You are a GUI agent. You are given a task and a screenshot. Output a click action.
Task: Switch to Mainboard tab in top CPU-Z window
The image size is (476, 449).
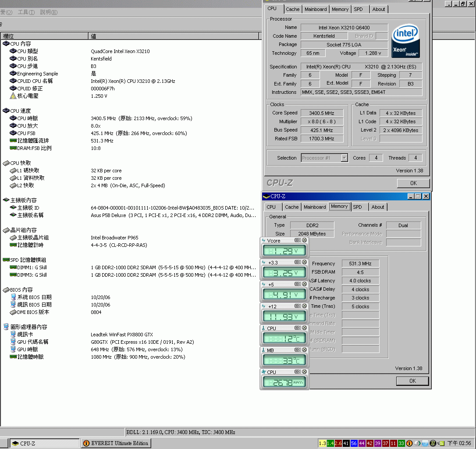click(316, 9)
